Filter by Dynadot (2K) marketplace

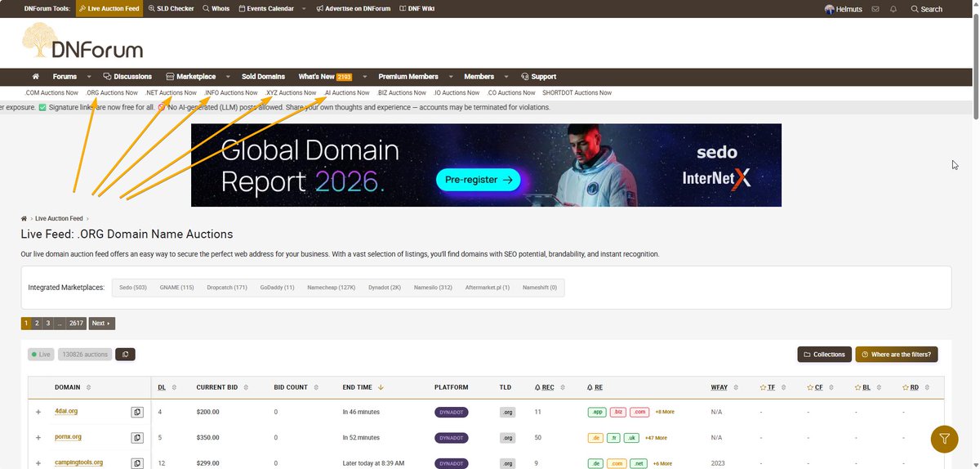385,288
